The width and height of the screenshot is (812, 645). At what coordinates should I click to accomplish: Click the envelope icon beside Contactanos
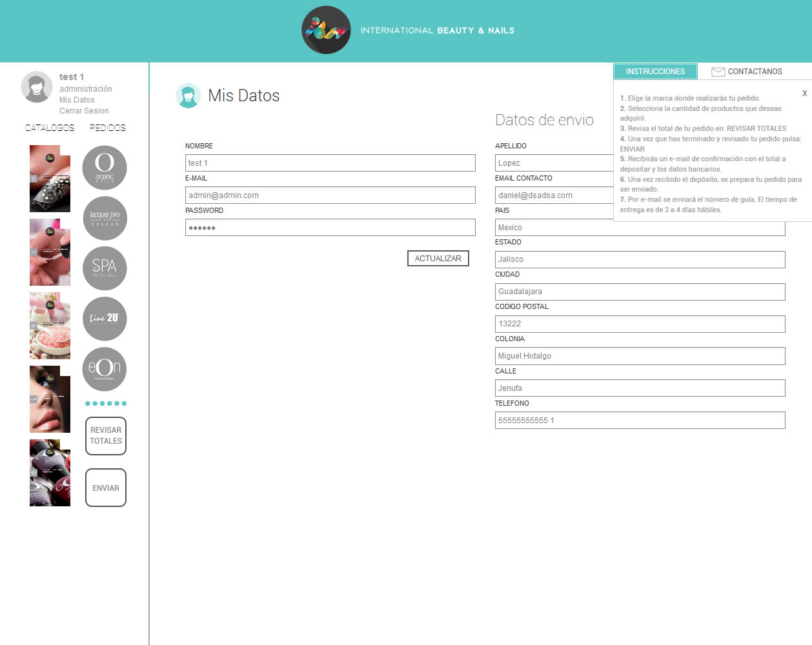718,72
